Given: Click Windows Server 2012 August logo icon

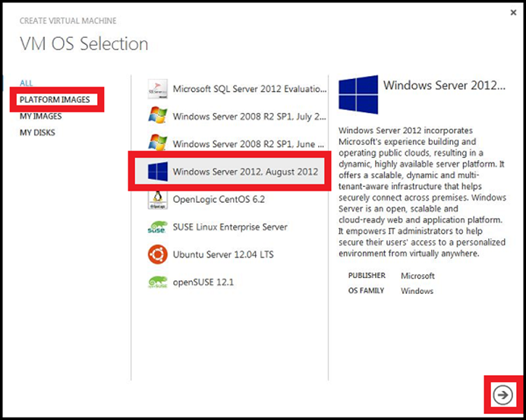Looking at the screenshot, I should click(158, 171).
